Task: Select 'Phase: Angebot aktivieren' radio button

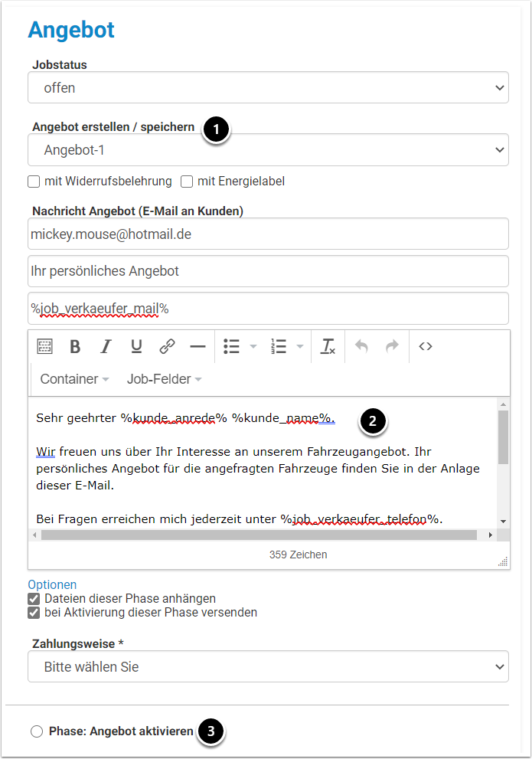Action: (37, 731)
